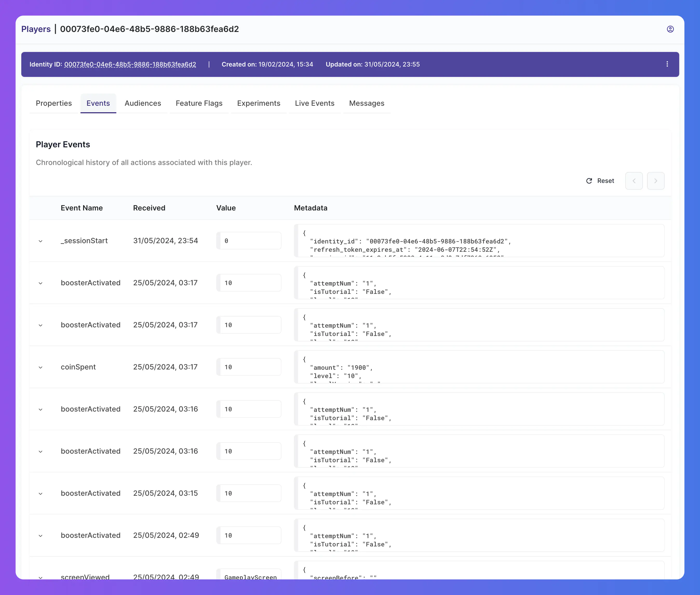
Task: Click the Value input field on coinSpent row
Action: click(x=248, y=367)
